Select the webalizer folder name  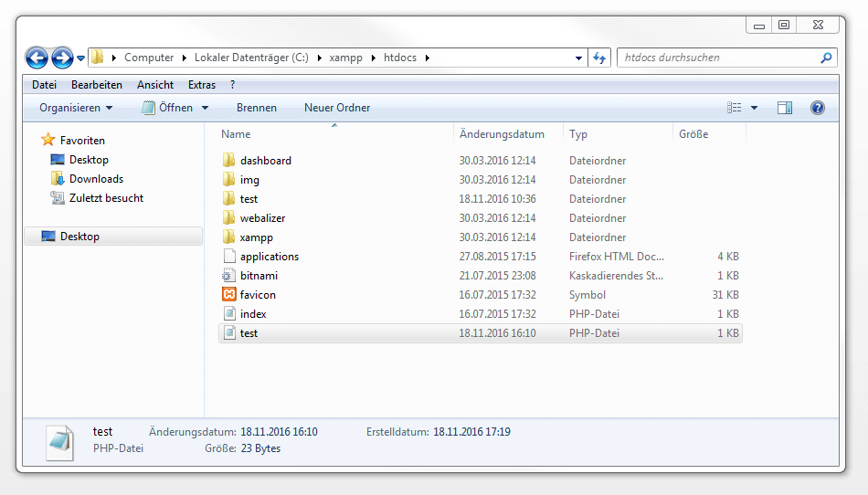click(262, 218)
